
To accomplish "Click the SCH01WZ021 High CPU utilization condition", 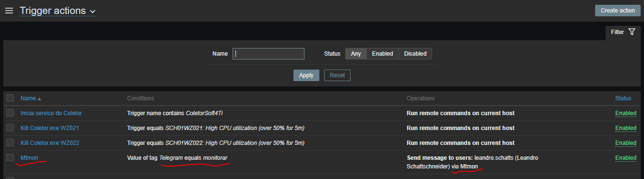I will click(216, 128).
